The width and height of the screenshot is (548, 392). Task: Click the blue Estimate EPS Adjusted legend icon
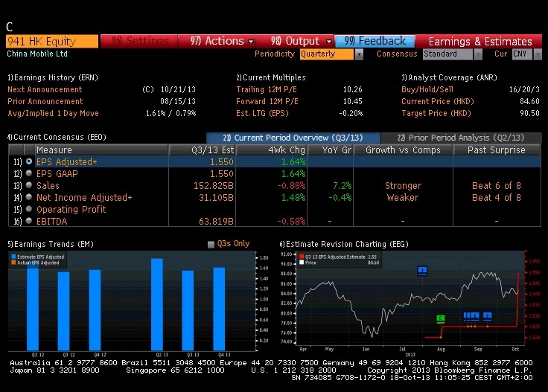pos(13,257)
